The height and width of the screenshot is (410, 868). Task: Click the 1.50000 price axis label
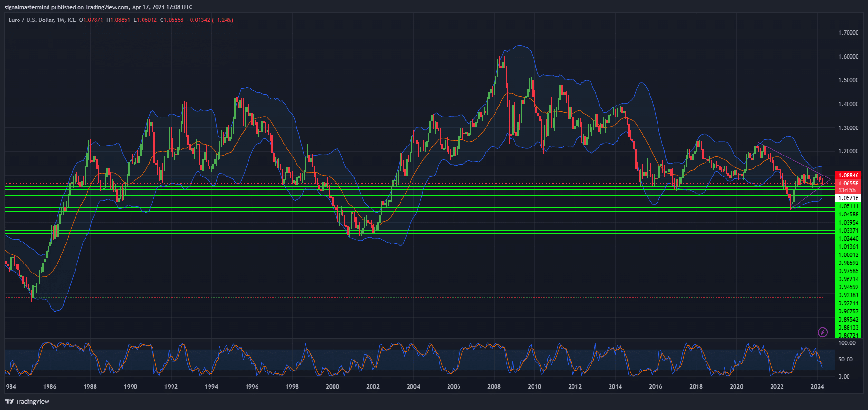[x=849, y=80]
